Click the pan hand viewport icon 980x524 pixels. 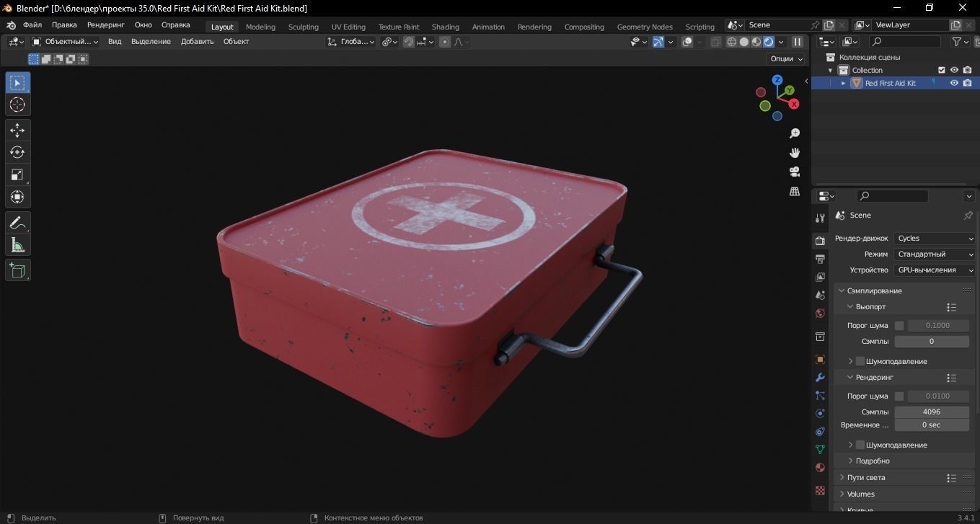point(795,153)
